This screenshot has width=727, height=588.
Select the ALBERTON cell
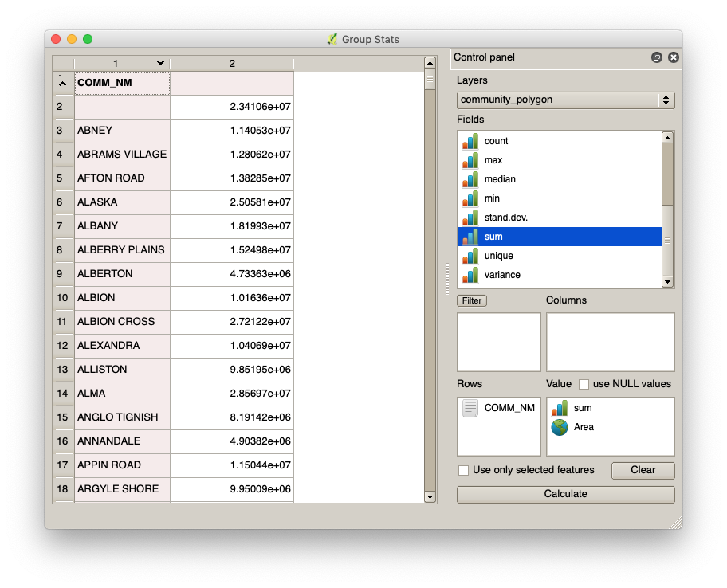[123, 274]
